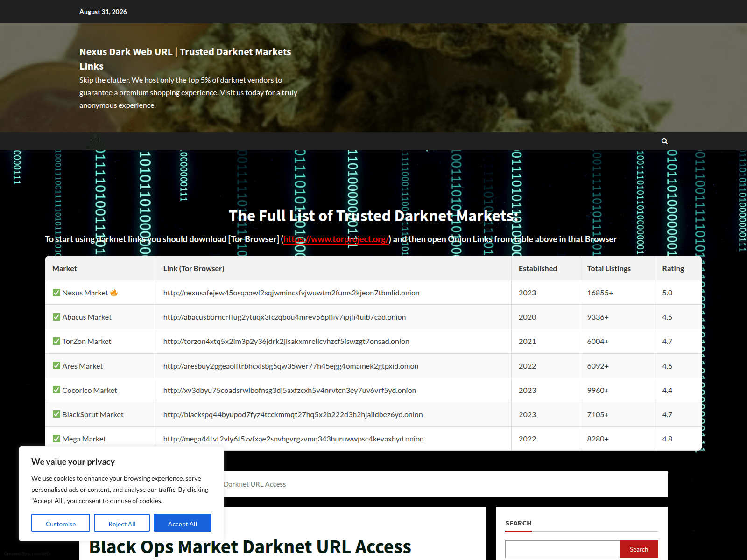Viewport: 747px width, 560px height.
Task: Click the "6092+" total listings value
Action: click(x=598, y=366)
